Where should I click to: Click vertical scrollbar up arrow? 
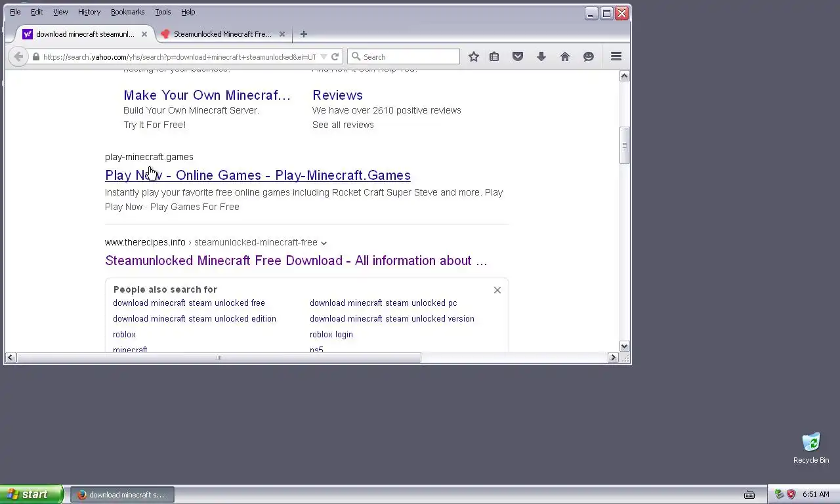(624, 76)
